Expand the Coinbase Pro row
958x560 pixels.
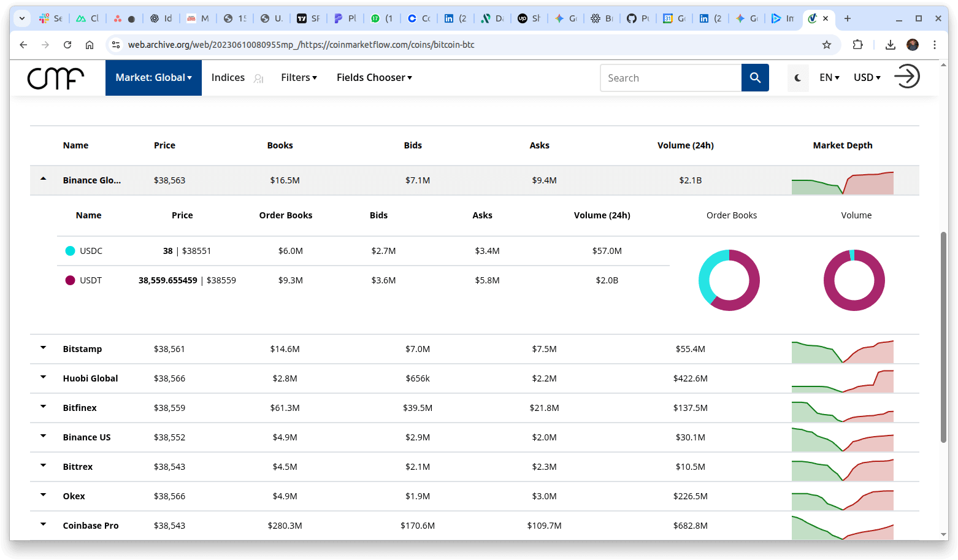[44, 524]
